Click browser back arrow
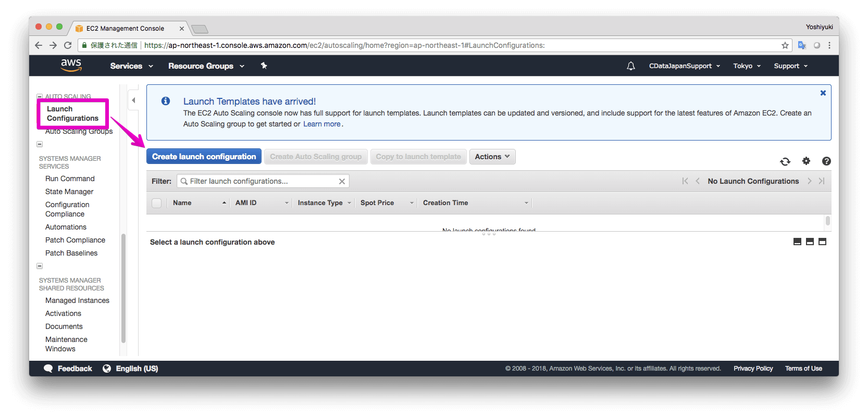 [39, 45]
